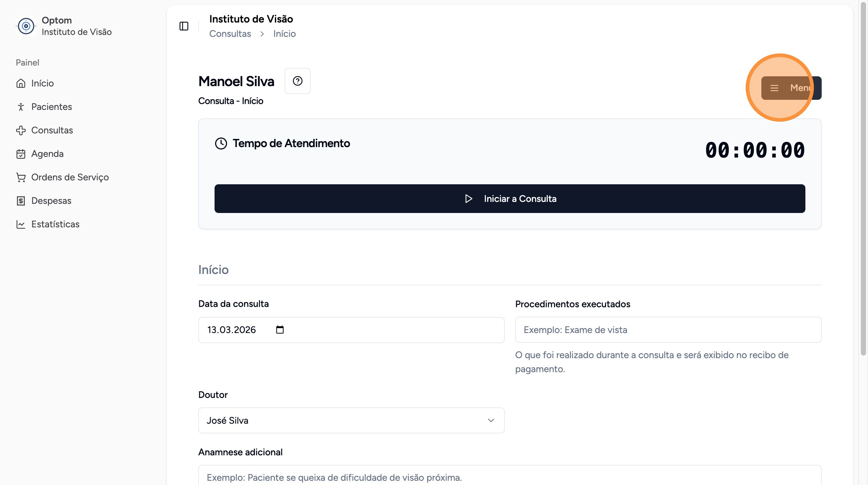Click the page vertical scrollbar

[x=863, y=179]
